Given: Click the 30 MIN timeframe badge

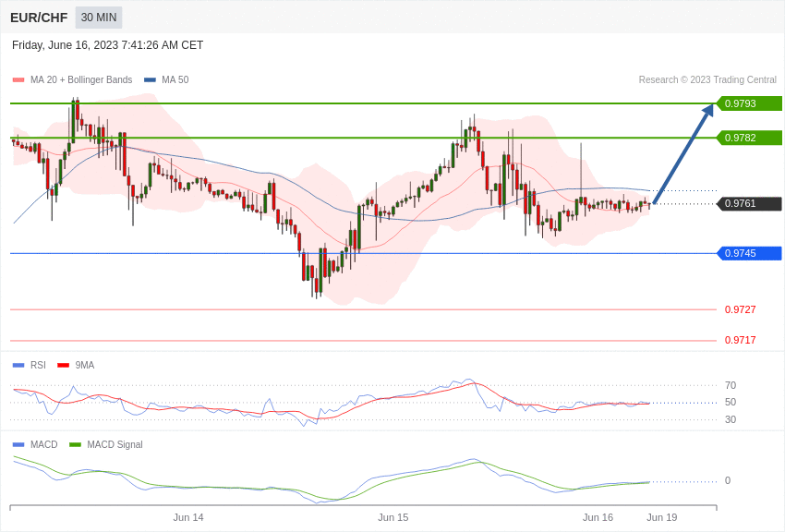Looking at the screenshot, I should pyautogui.click(x=99, y=18).
